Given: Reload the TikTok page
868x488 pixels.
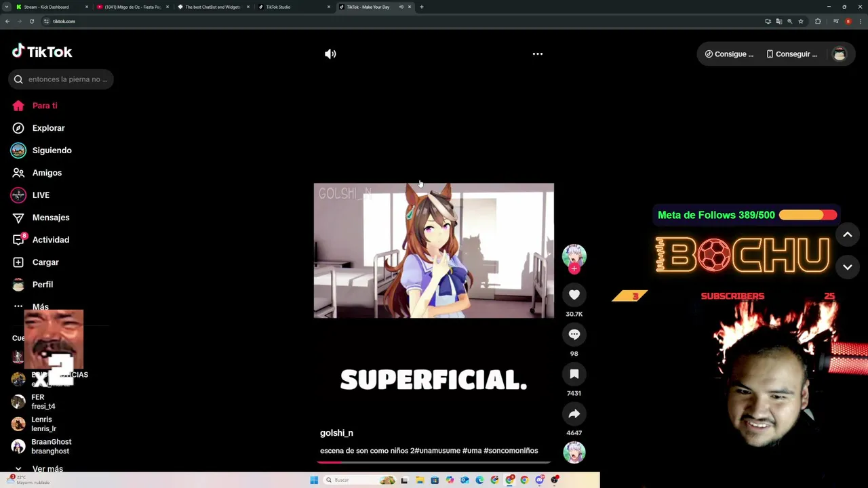Looking at the screenshot, I should tap(31, 21).
